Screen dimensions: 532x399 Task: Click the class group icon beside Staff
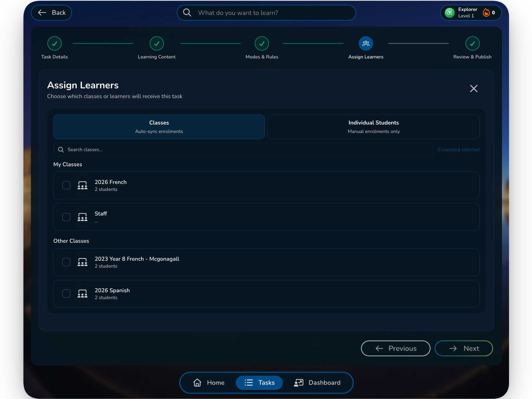tap(83, 217)
